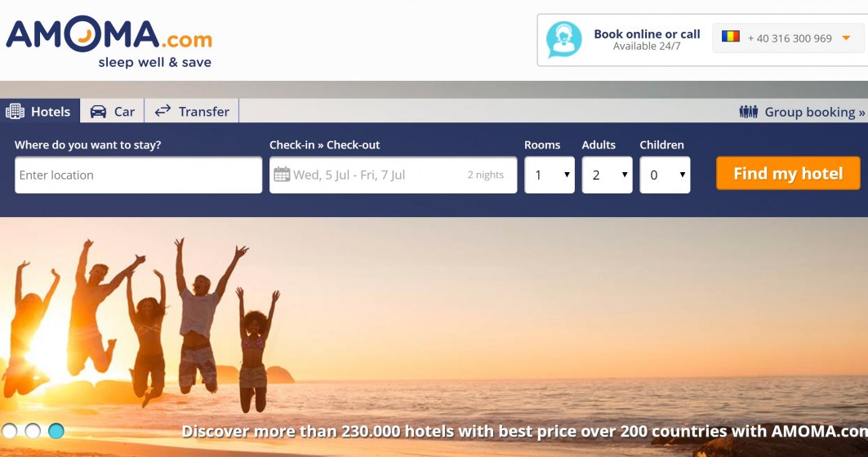Click the group of people icon
The width and height of the screenshot is (868, 457).
point(749,112)
